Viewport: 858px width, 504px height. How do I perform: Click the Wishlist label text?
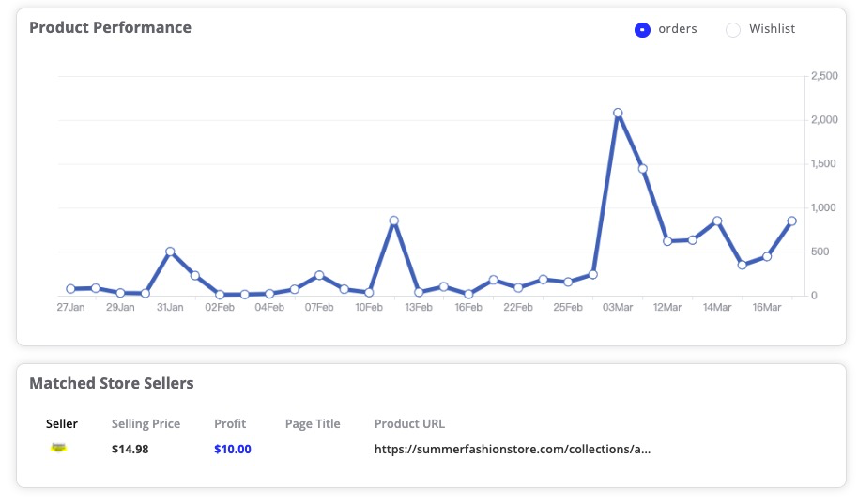(x=772, y=29)
